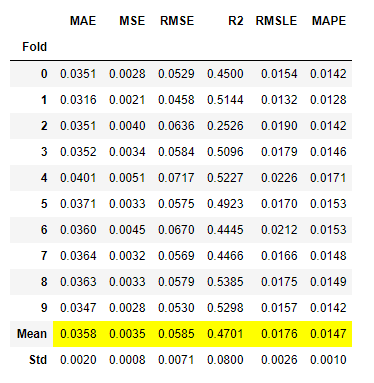This screenshot has height=383, width=374.
Task: Select the Std row label
Action: 38,360
